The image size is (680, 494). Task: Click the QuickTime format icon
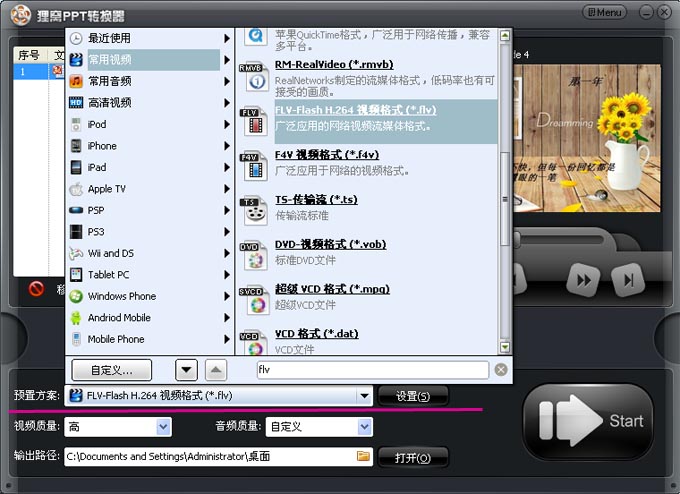click(x=255, y=37)
